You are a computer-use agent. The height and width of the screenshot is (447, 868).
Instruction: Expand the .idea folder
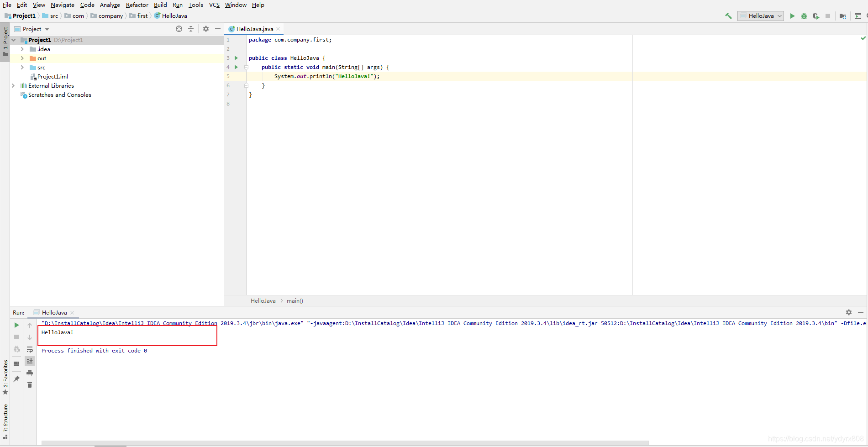pyautogui.click(x=22, y=49)
